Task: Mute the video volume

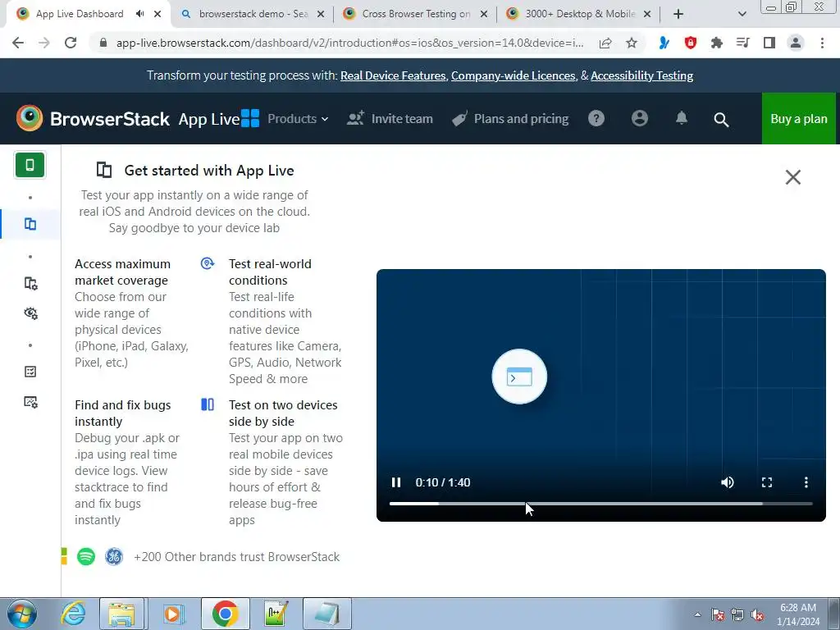Action: 728,482
